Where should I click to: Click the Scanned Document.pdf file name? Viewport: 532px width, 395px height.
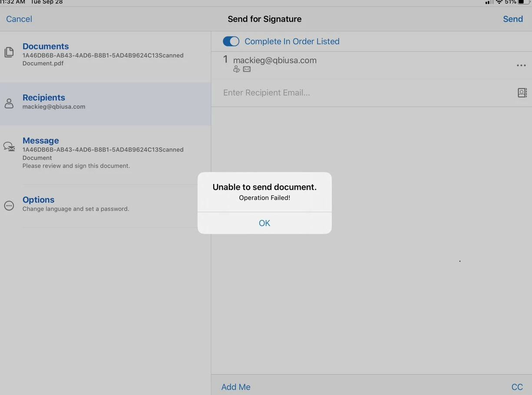tap(103, 59)
